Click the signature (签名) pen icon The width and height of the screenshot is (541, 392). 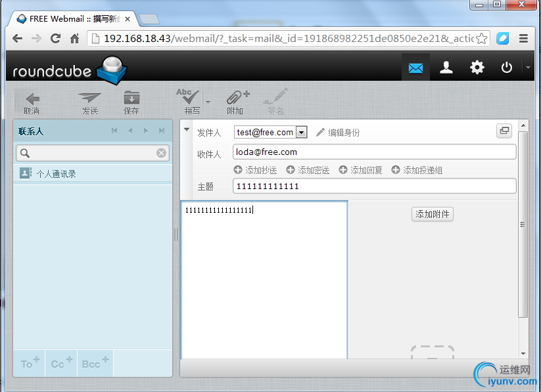(275, 96)
